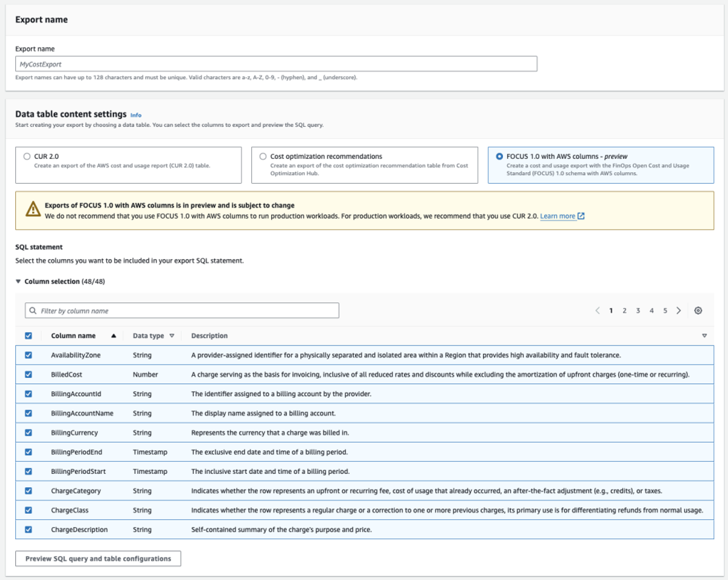Select page 1 in pagination

click(611, 311)
